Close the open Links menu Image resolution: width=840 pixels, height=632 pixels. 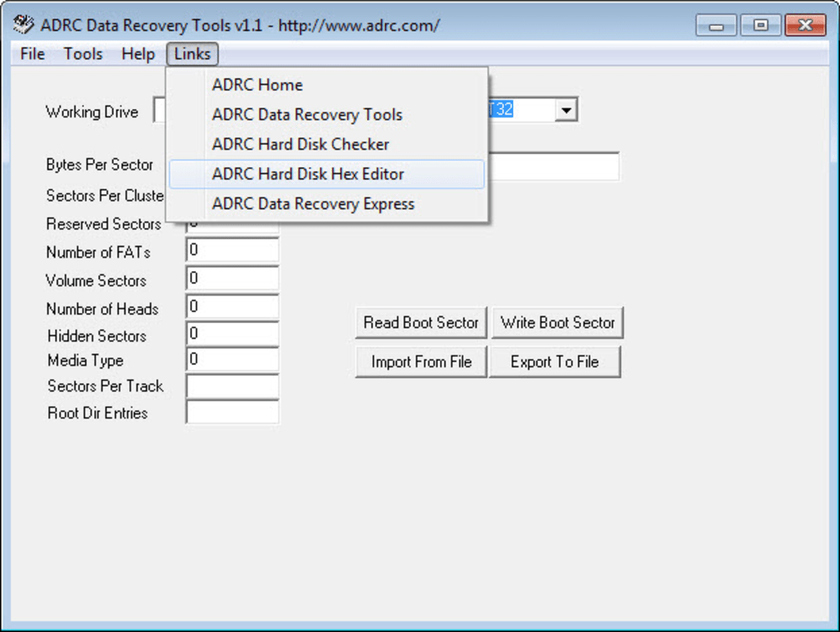pos(192,54)
